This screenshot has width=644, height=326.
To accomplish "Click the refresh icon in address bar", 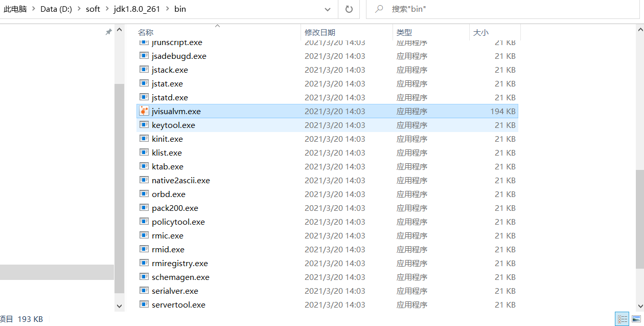I will click(349, 9).
